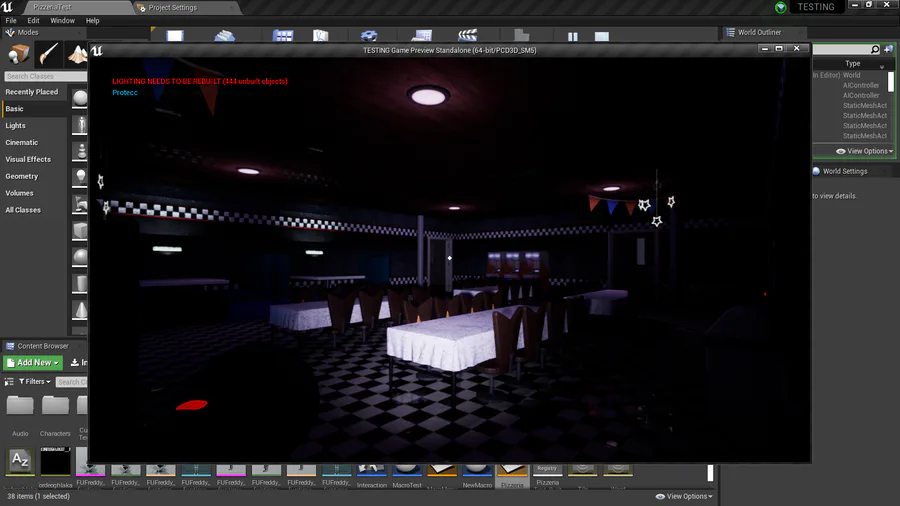900x506 pixels.
Task: Sort by the Type column header
Action: coord(852,64)
